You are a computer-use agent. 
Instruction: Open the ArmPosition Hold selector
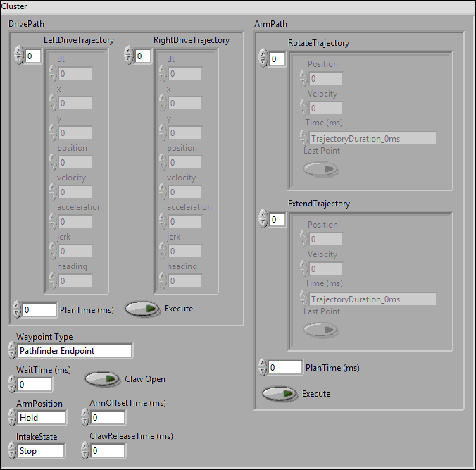point(42,417)
